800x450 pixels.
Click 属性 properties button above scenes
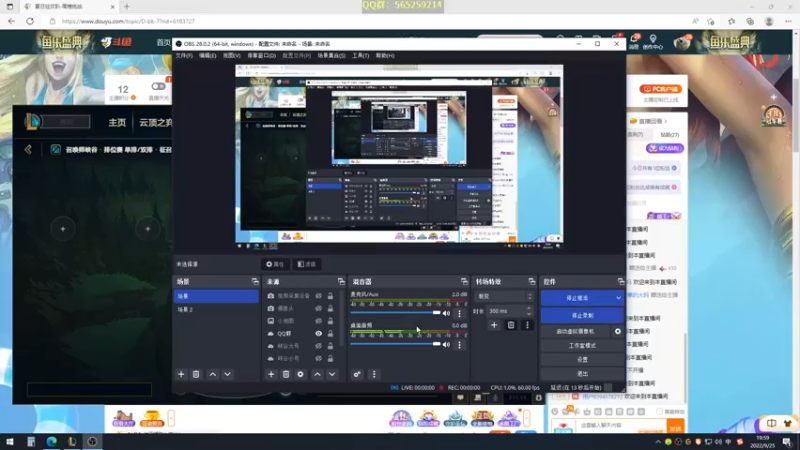tap(275, 264)
